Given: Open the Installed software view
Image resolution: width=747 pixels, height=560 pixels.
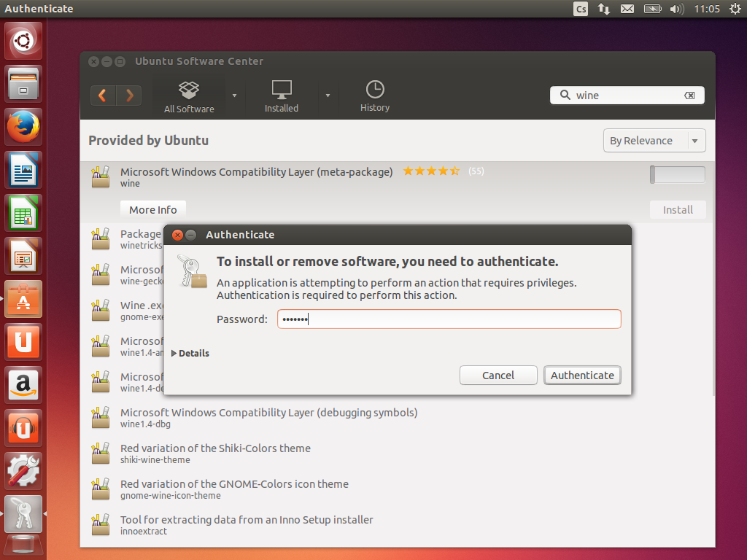Looking at the screenshot, I should pyautogui.click(x=282, y=97).
